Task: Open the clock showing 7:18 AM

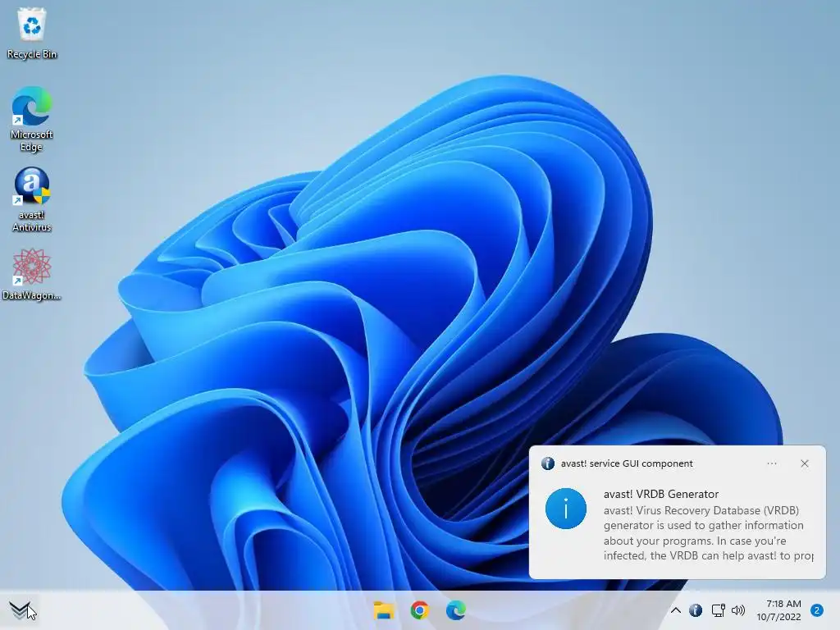Action: click(783, 604)
